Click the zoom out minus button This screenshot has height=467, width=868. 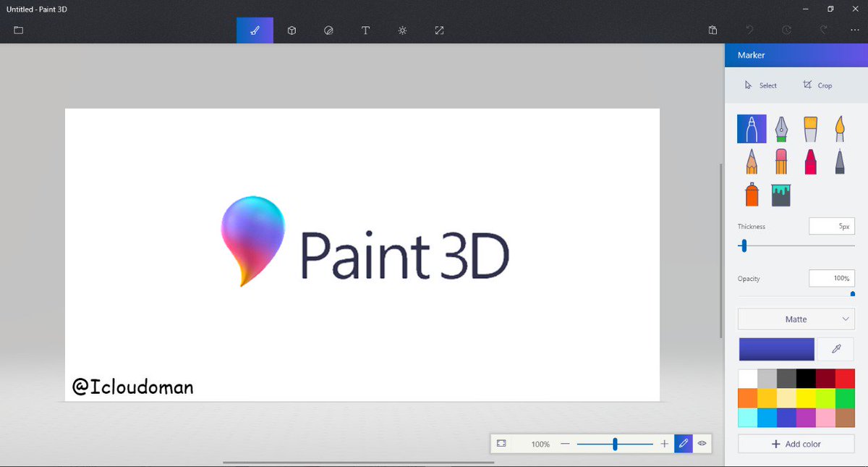pos(565,444)
